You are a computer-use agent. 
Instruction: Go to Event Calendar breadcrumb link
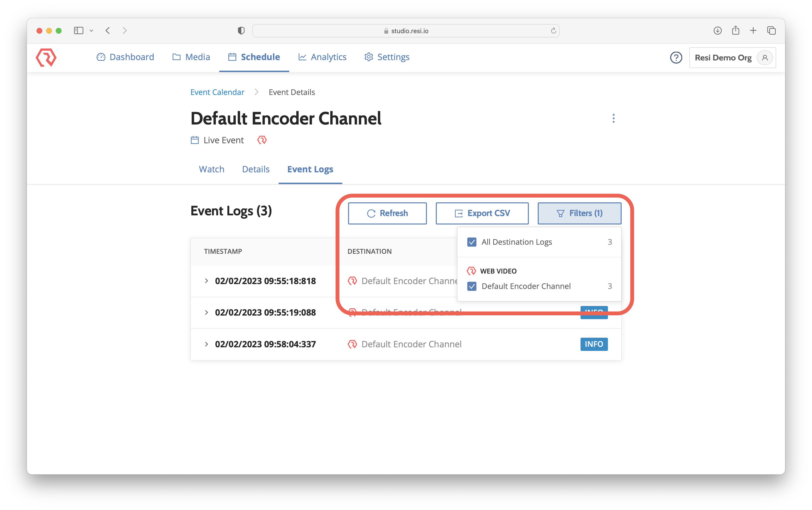(217, 92)
